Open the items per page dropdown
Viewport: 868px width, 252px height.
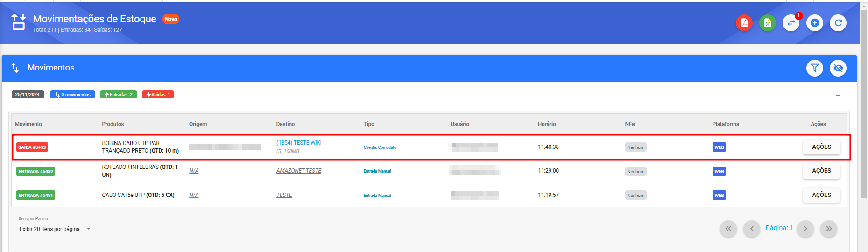(56, 229)
